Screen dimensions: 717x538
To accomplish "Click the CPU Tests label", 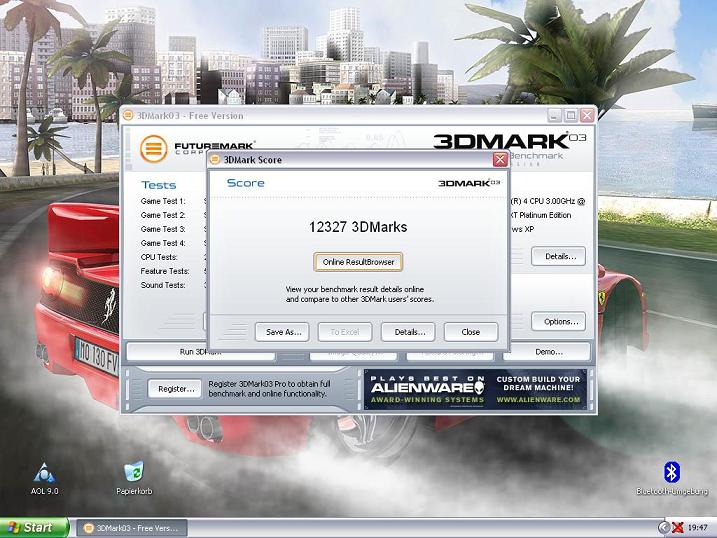I will pos(159,257).
